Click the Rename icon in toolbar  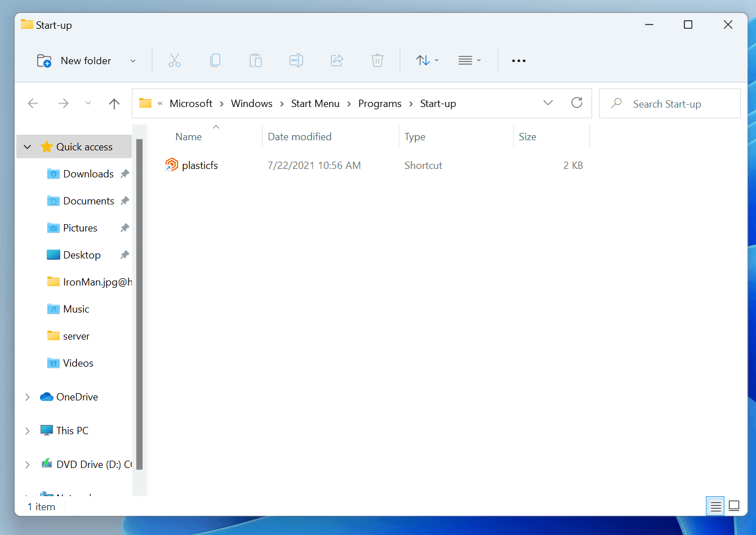pos(296,60)
